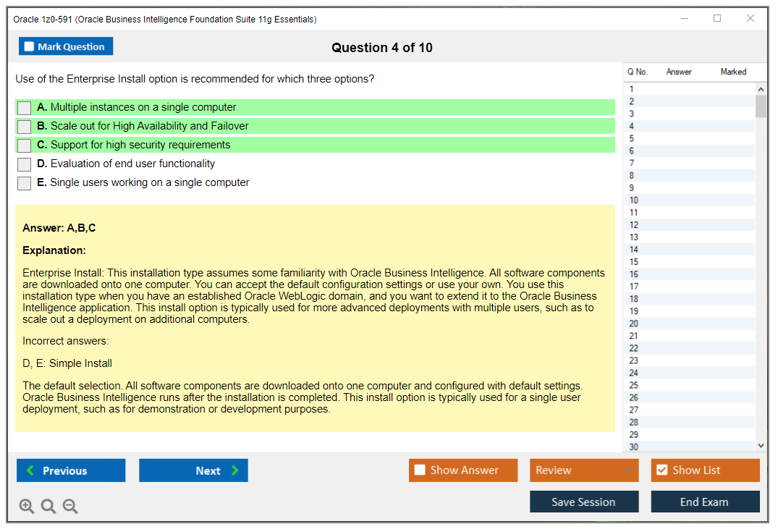Click the End Exam button

pyautogui.click(x=705, y=502)
